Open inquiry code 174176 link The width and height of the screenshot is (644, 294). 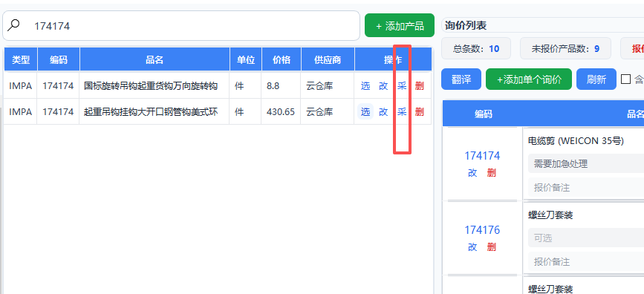tap(482, 229)
